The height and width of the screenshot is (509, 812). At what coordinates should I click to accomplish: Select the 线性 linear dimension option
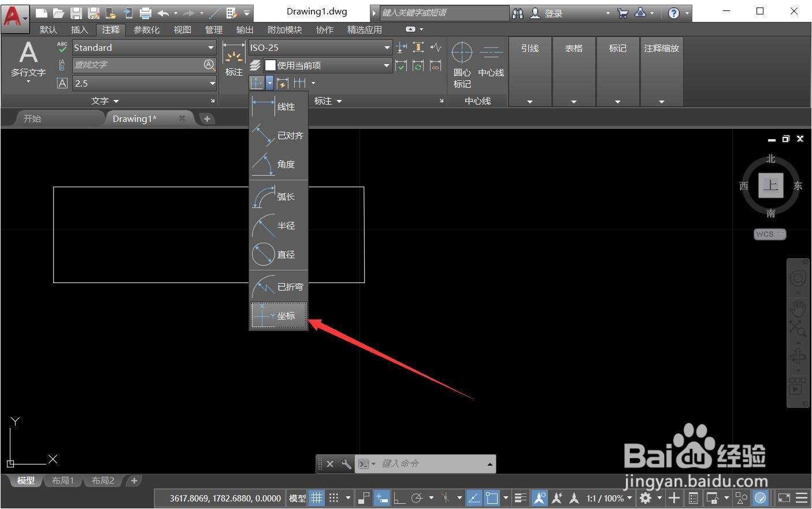278,107
